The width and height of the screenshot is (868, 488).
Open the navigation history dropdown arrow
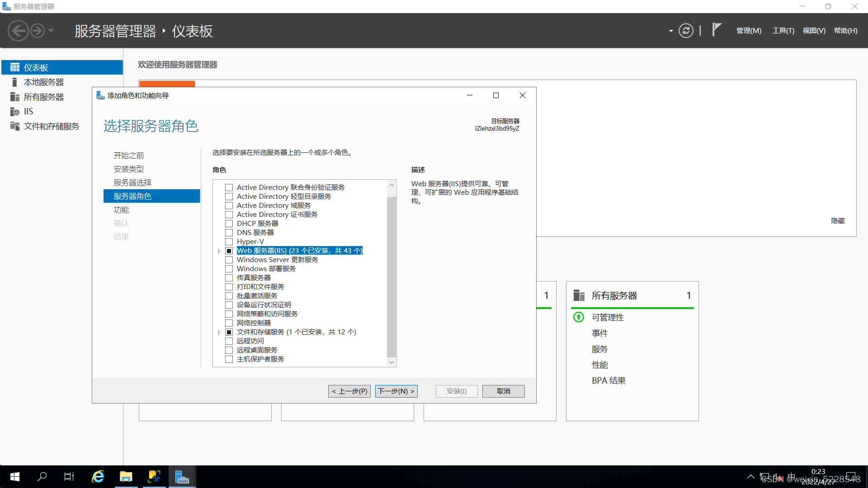click(51, 31)
